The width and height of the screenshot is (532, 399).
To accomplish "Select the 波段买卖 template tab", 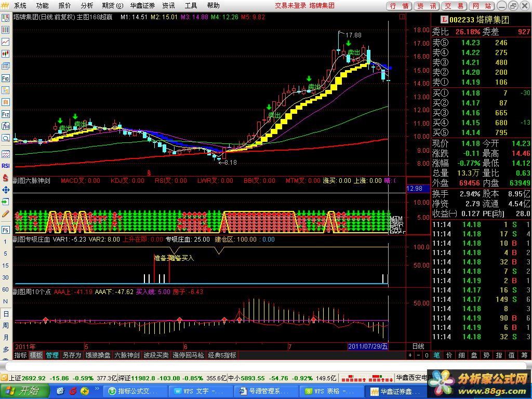I will pyautogui.click(x=156, y=355).
